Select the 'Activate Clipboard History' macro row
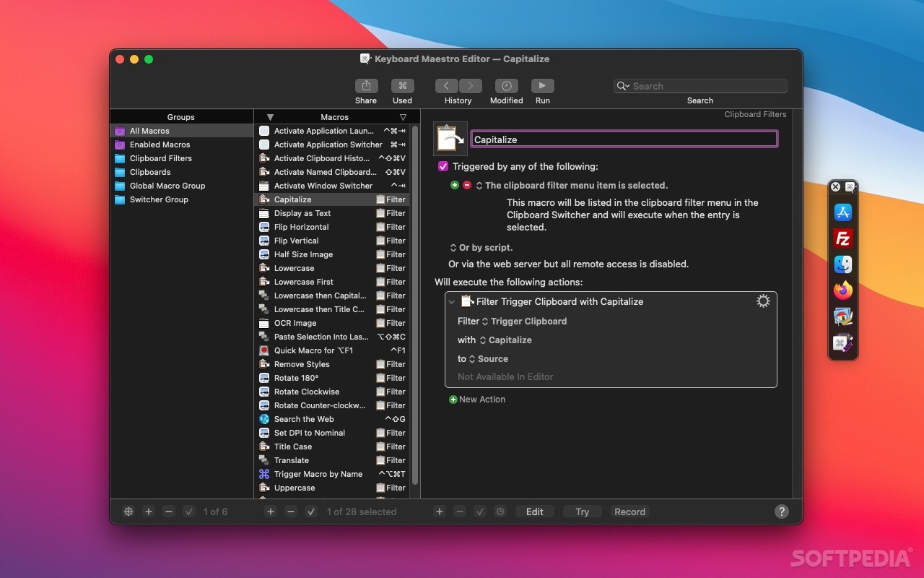The image size is (924, 578). [332, 158]
